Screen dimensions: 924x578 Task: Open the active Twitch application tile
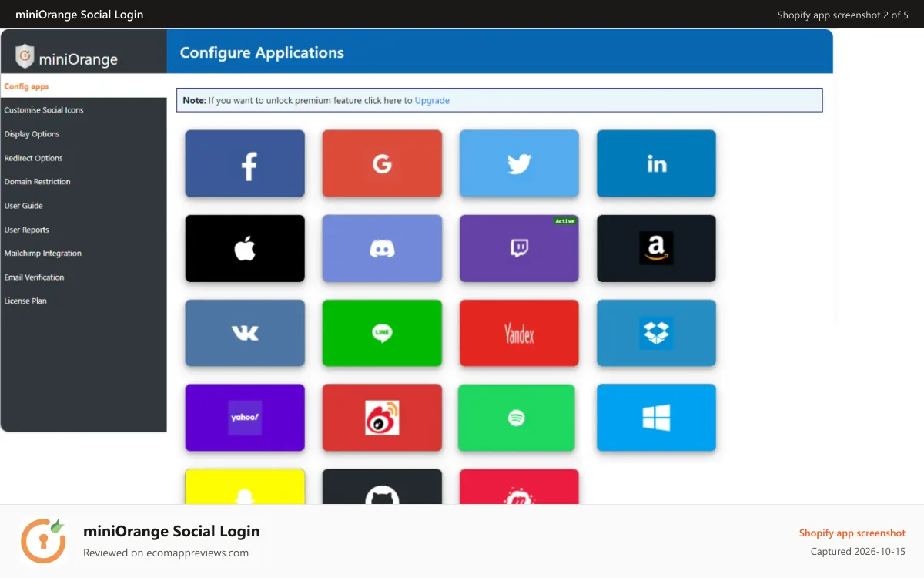pos(519,248)
